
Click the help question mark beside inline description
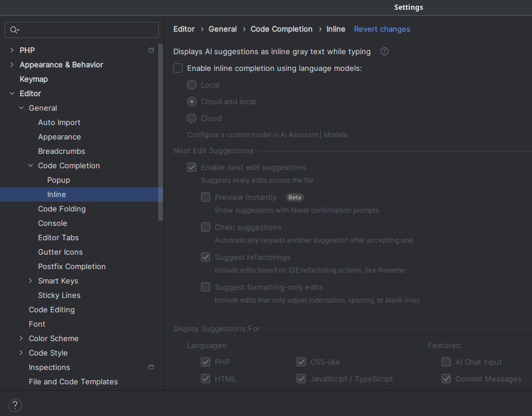[x=385, y=51]
